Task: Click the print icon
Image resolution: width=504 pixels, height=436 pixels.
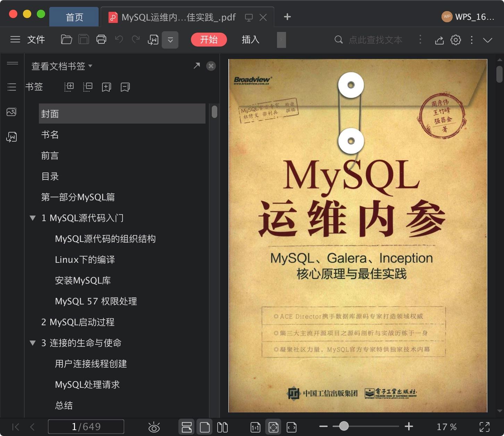Action: (x=101, y=40)
